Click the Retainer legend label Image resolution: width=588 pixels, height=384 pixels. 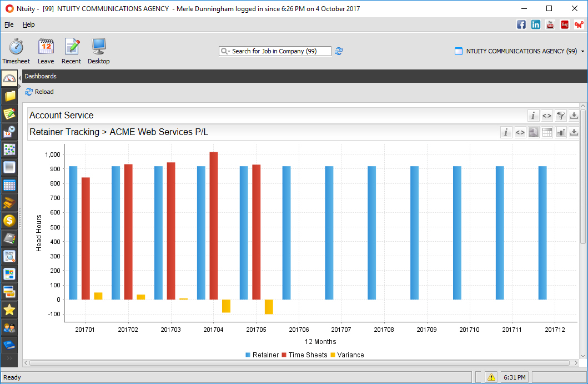pos(265,355)
